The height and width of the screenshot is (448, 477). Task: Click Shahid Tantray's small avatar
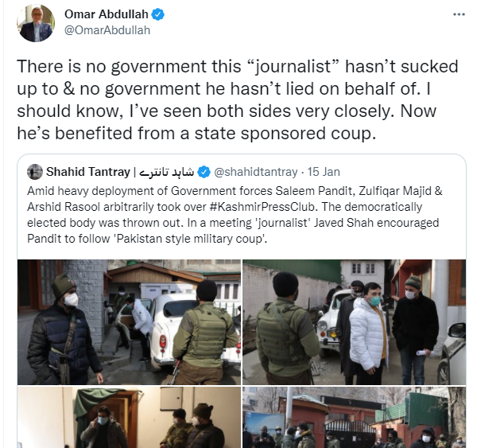coord(35,172)
